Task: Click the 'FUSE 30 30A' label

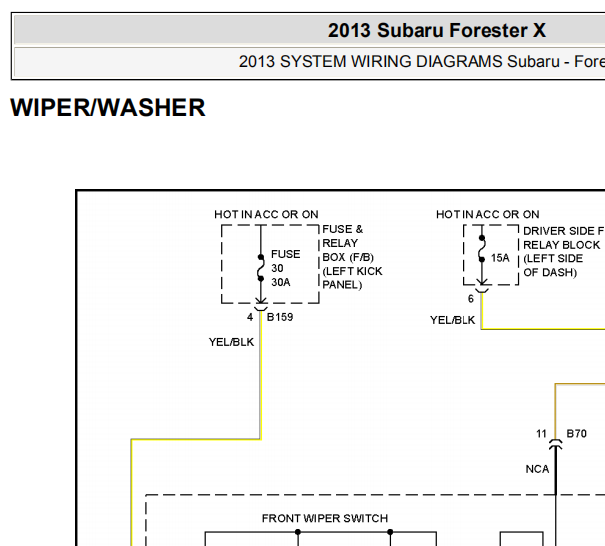Action: [286, 268]
